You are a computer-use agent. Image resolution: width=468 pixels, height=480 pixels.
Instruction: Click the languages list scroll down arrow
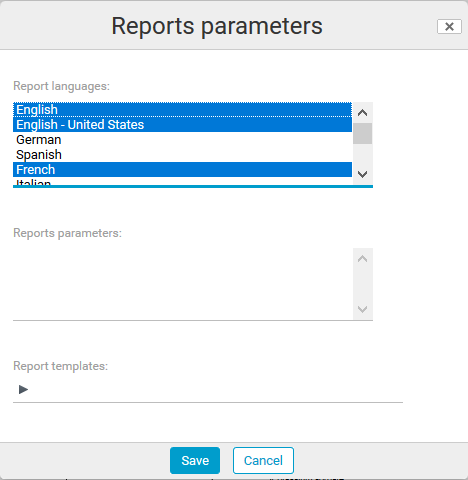(x=362, y=174)
